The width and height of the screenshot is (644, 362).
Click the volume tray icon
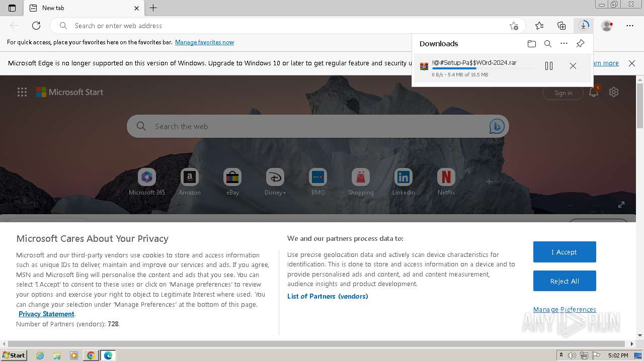click(x=572, y=355)
